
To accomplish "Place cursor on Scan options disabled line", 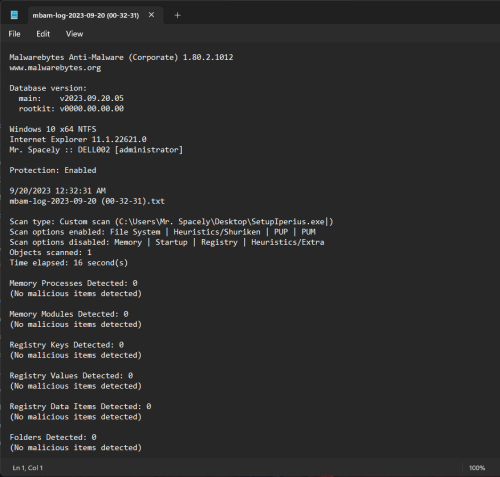I will click(x=167, y=242).
